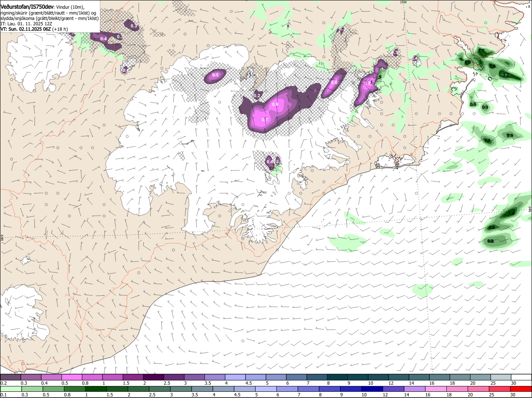Click the 30 label in the snow legend row
Screen dimensions: 532x398
tap(514, 383)
